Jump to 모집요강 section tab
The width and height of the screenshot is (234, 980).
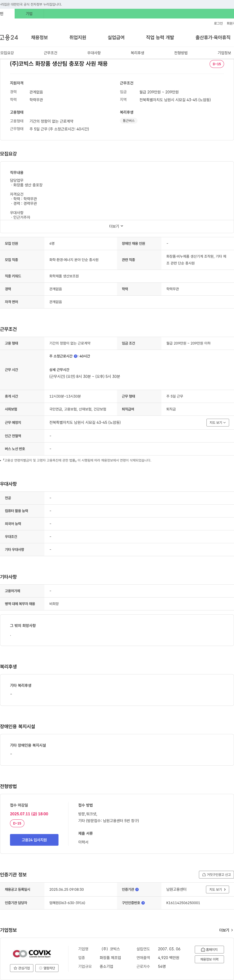click(7, 53)
